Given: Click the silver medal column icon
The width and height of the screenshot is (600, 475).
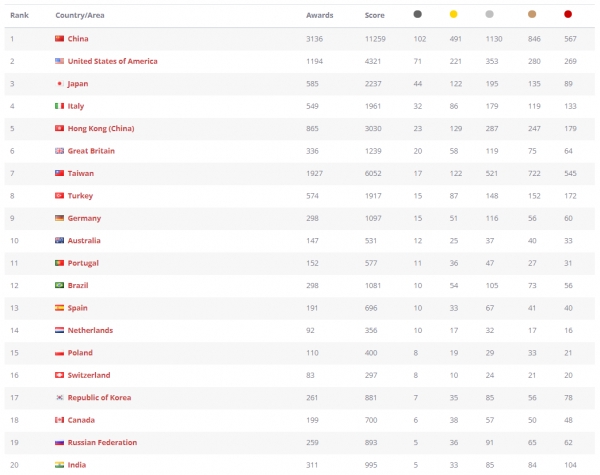Looking at the screenshot, I should [489, 14].
